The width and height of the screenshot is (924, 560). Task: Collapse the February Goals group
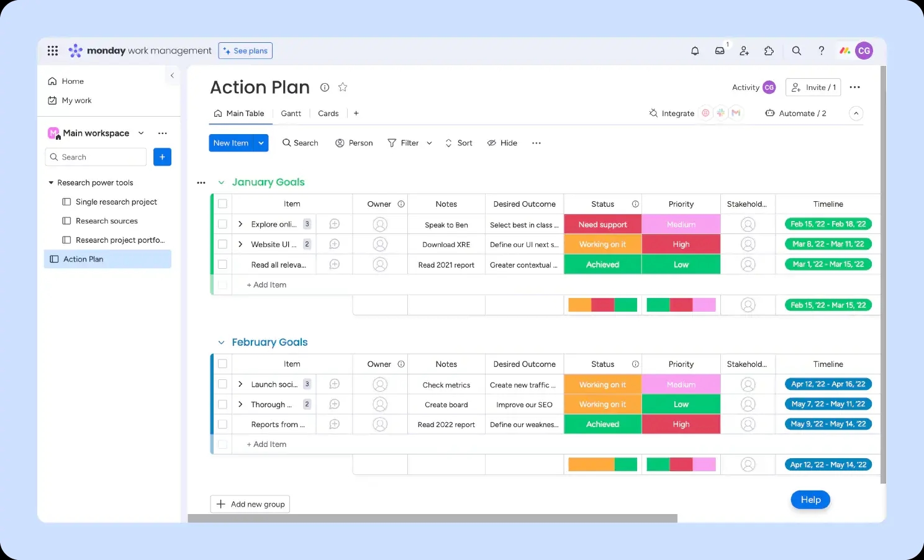(x=221, y=343)
